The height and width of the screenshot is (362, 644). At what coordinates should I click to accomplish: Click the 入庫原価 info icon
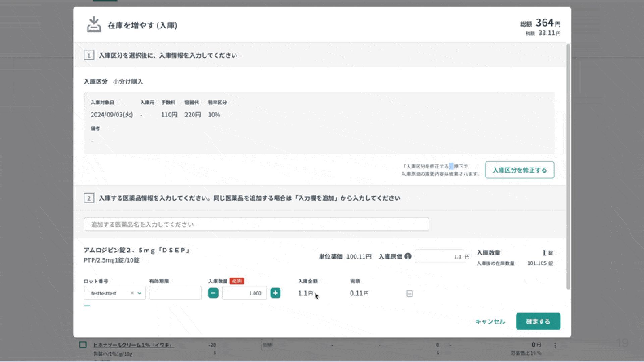408,256
